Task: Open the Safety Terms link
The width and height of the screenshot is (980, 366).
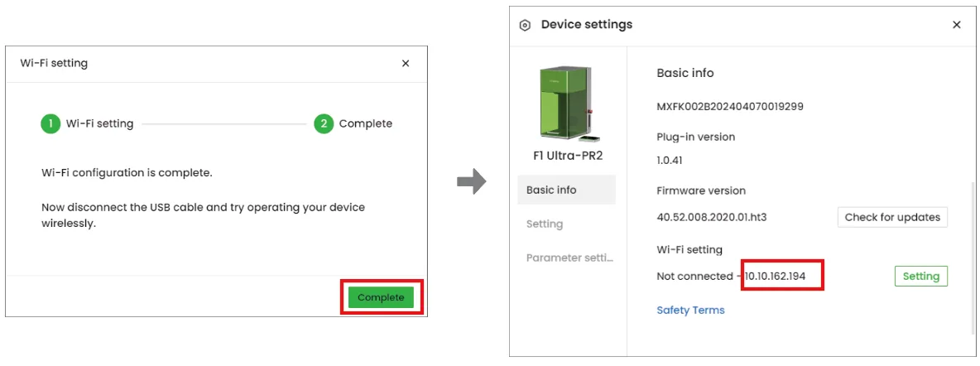Action: [690, 310]
